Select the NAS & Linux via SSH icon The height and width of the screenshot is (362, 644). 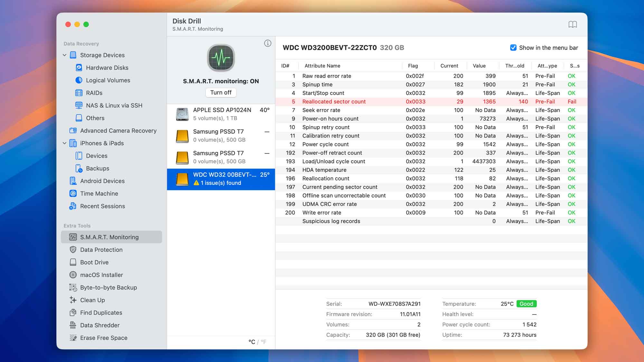(x=78, y=105)
